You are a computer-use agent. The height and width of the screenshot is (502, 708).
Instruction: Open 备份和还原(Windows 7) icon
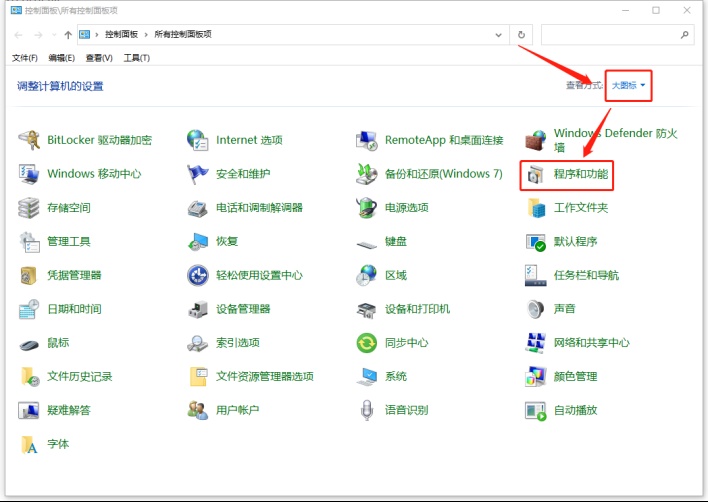click(x=367, y=174)
